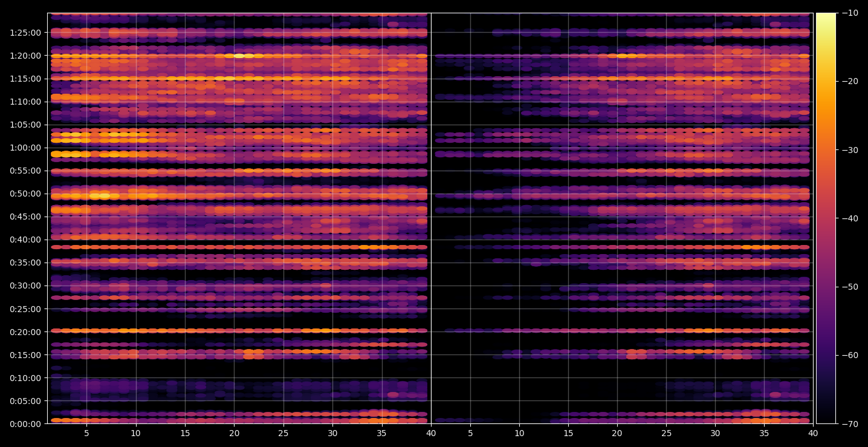Select x-axis tick 20 under the left heatmap

pos(234,433)
